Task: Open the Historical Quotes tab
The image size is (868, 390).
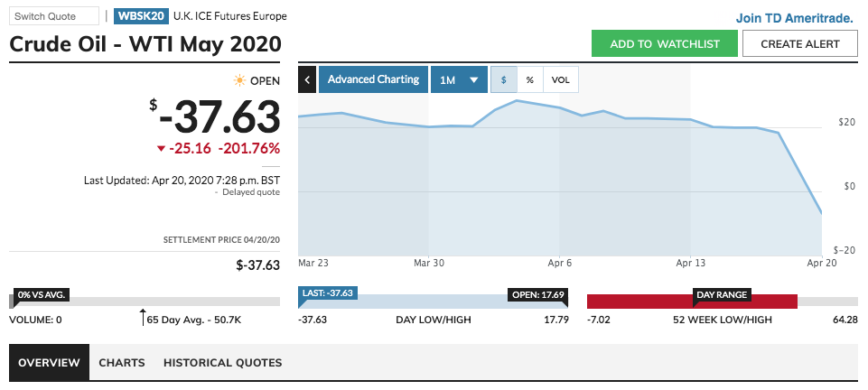Action: 222,363
